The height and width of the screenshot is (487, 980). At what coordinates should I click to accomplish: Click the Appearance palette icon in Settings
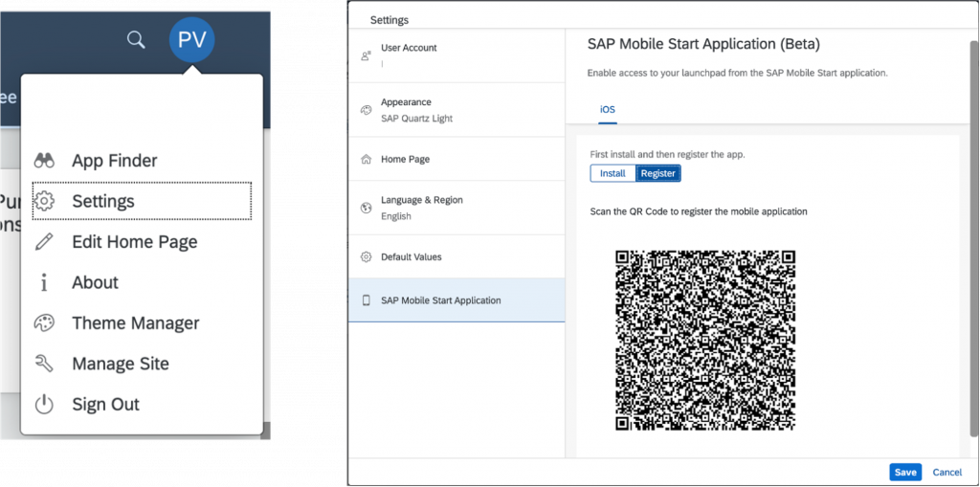click(367, 110)
